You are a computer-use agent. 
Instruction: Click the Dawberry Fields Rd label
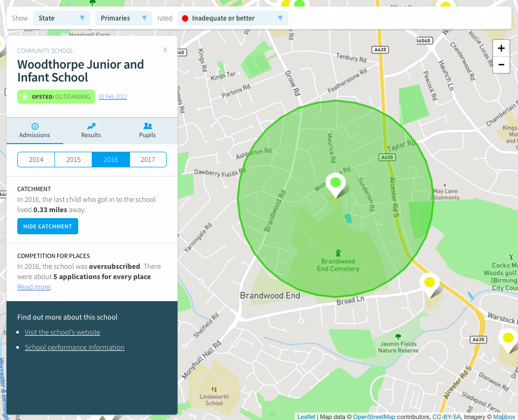[x=220, y=173]
